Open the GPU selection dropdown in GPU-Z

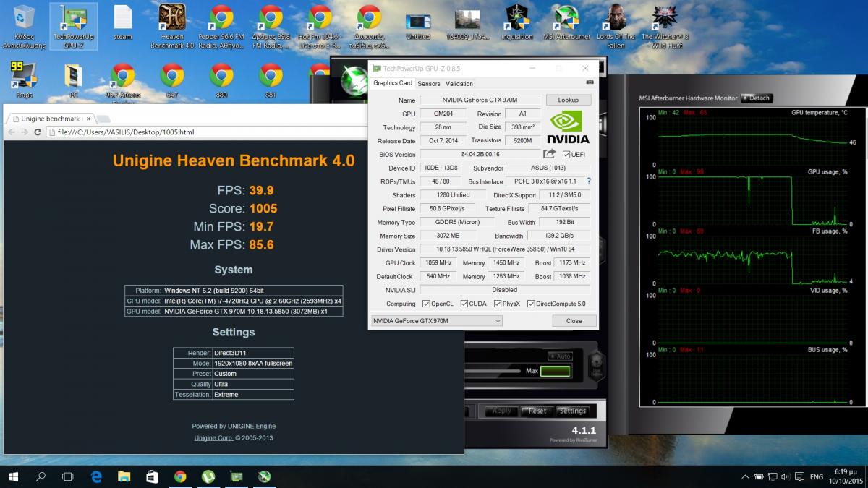pyautogui.click(x=436, y=321)
